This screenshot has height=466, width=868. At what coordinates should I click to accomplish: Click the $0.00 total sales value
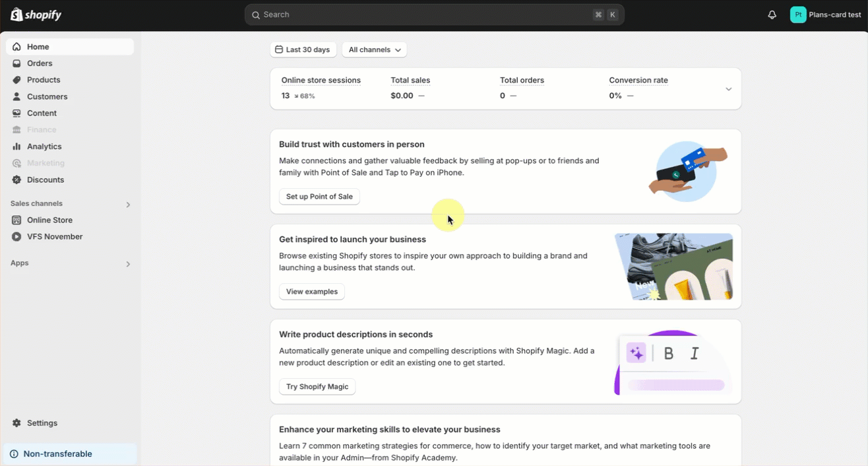pos(402,96)
